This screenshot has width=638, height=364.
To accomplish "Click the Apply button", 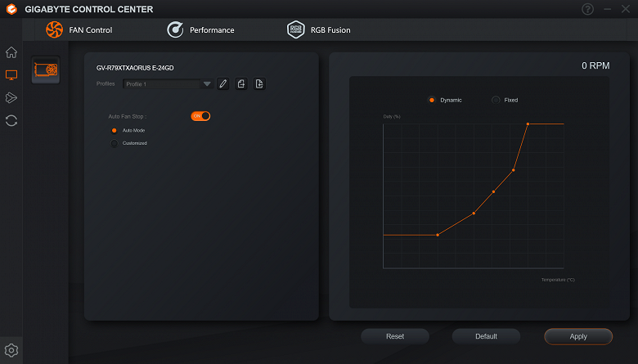I will [x=578, y=336].
